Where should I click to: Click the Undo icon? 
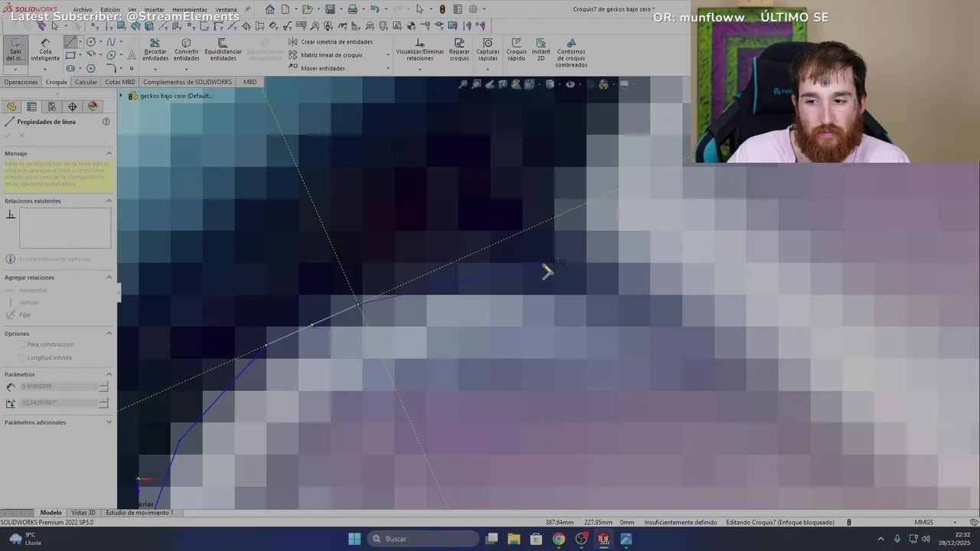point(374,9)
